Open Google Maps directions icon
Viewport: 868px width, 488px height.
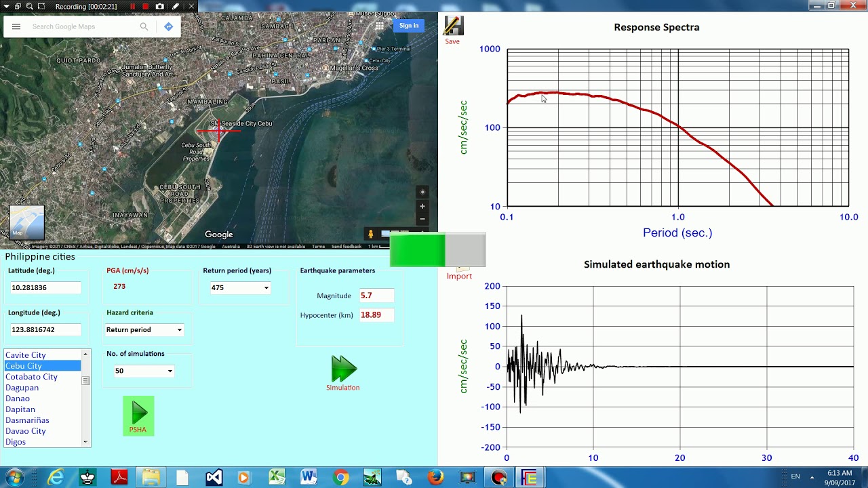pyautogui.click(x=168, y=26)
